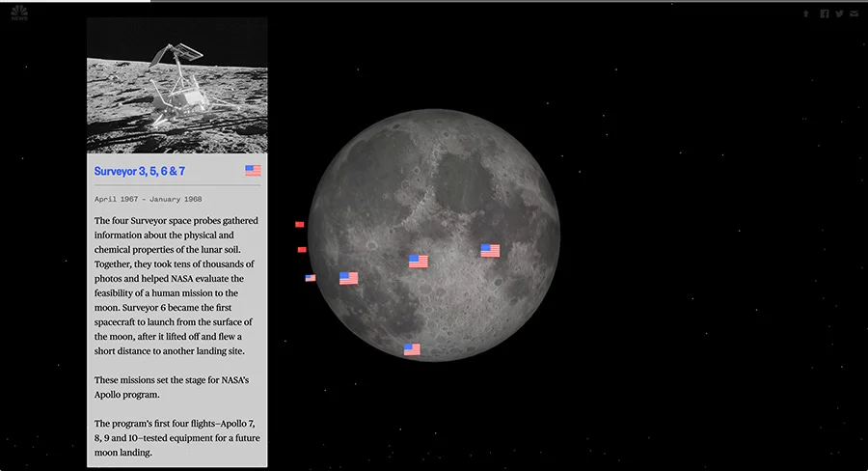This screenshot has width=868, height=471.
Task: Click the "The program's first four flights" paragraph
Action: (177, 438)
